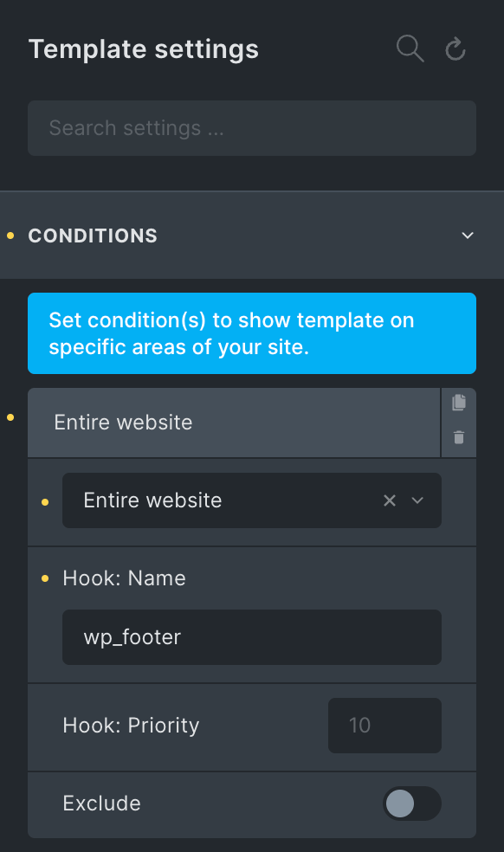The width and height of the screenshot is (504, 852).
Task: Click the Template settings heading
Action: [144, 49]
